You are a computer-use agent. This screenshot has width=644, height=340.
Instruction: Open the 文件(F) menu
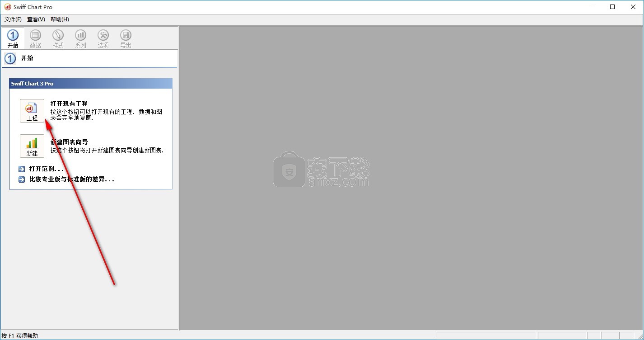(13, 19)
